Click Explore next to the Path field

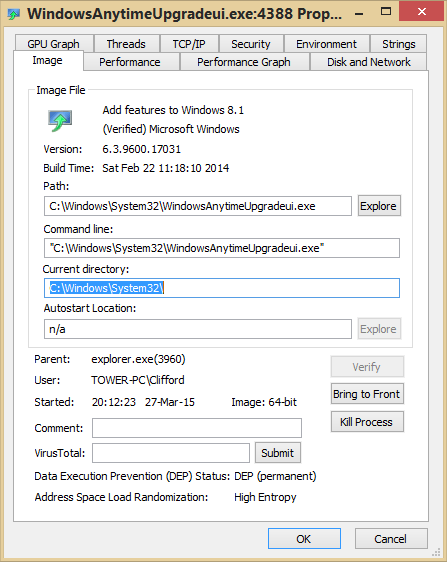379,206
